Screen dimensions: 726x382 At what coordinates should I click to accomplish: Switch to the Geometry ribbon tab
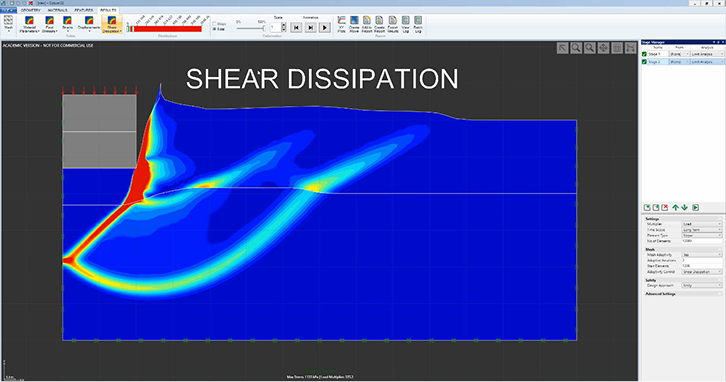coord(31,10)
